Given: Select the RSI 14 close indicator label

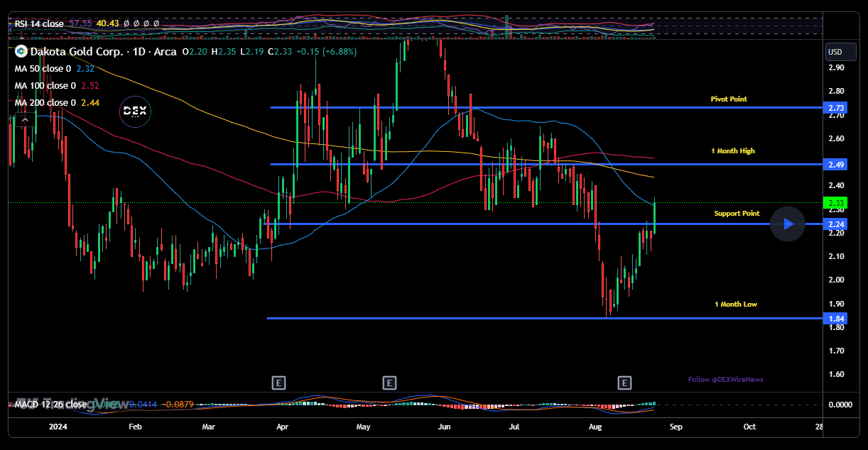Looking at the screenshot, I should click(x=39, y=23).
